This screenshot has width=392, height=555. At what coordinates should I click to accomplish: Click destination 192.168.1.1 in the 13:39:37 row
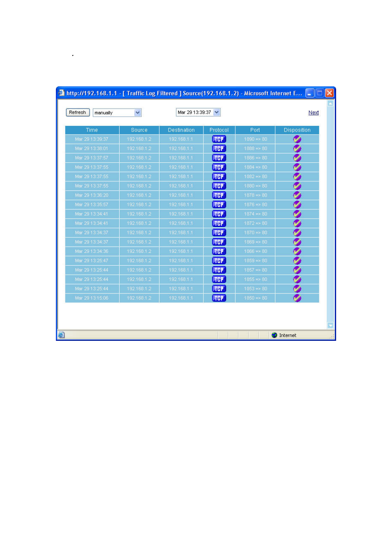click(181, 139)
